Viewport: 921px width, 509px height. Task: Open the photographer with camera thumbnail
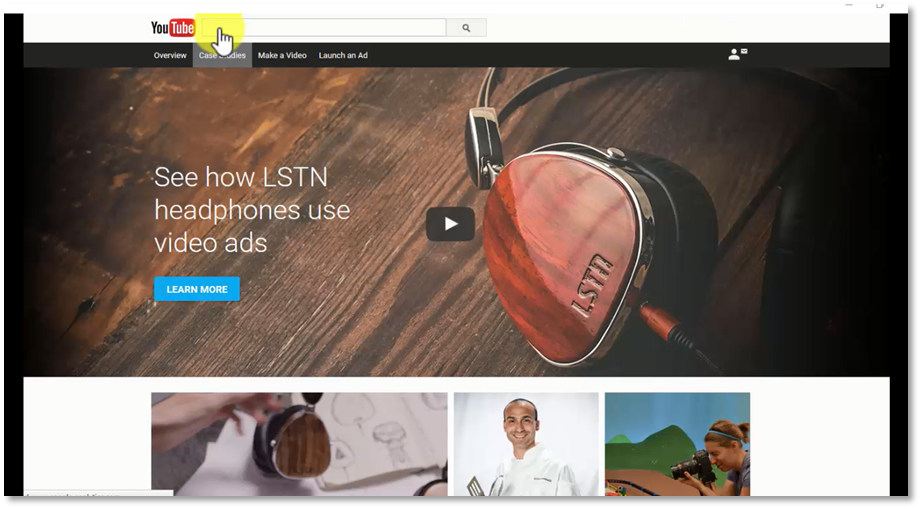[x=677, y=444]
